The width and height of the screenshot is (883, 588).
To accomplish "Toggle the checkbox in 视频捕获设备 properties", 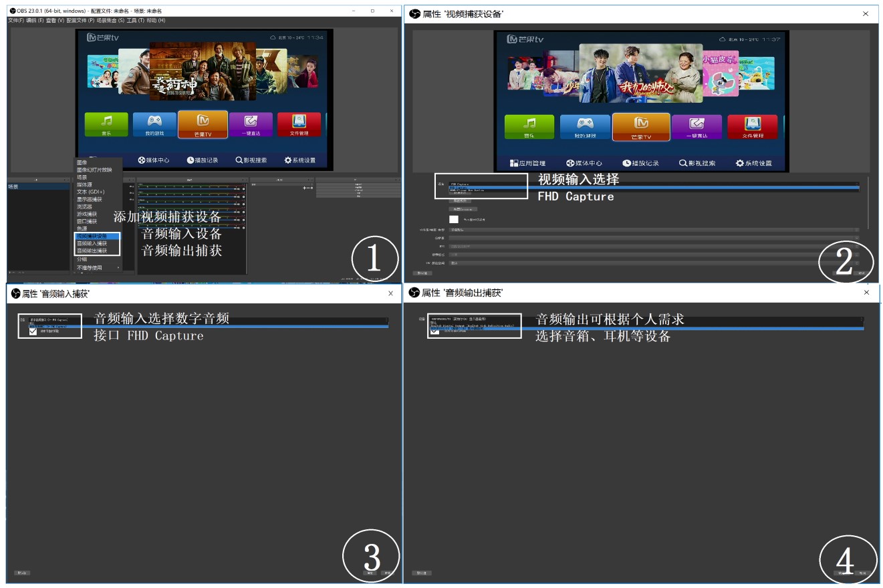I will coord(454,219).
